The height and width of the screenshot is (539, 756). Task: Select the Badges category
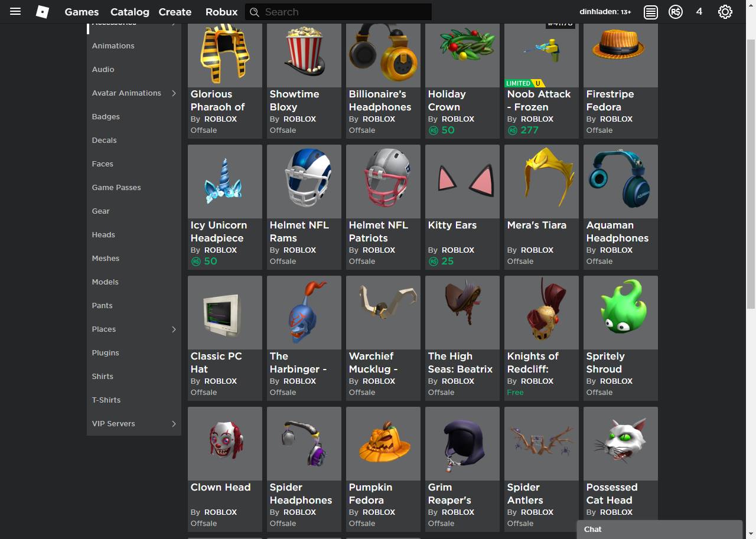tap(106, 116)
